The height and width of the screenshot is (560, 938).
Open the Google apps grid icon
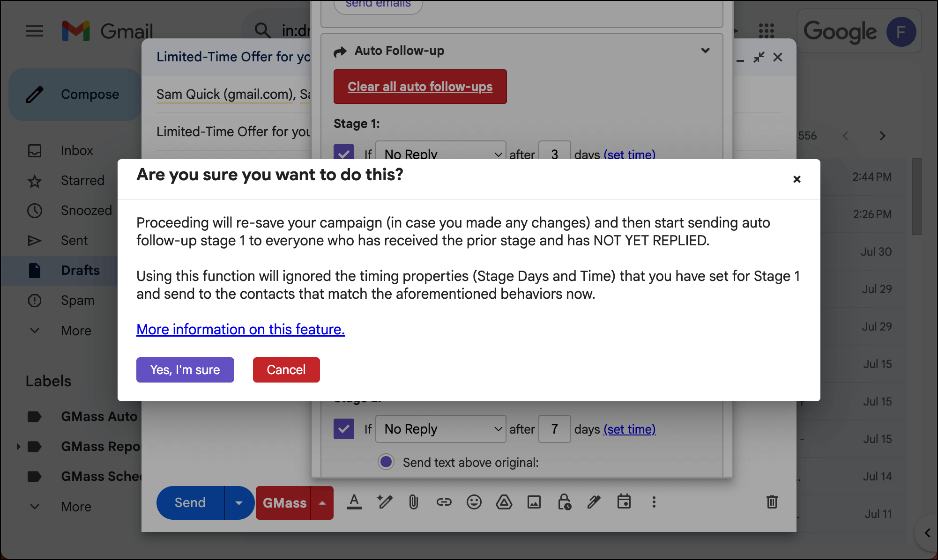tap(767, 31)
